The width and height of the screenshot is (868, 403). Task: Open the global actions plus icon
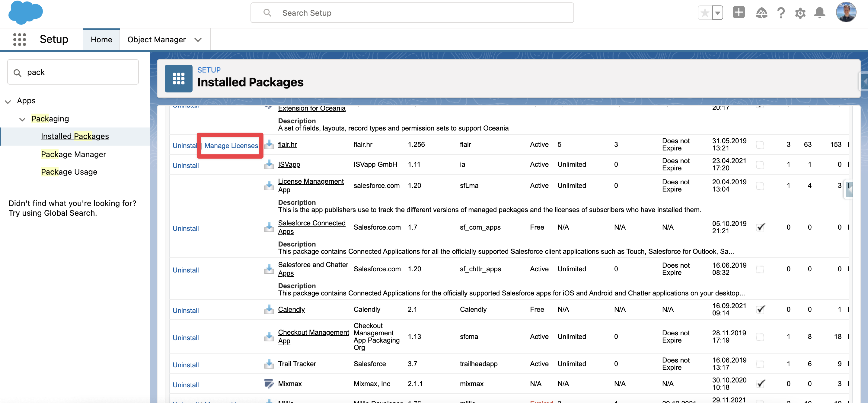(738, 12)
